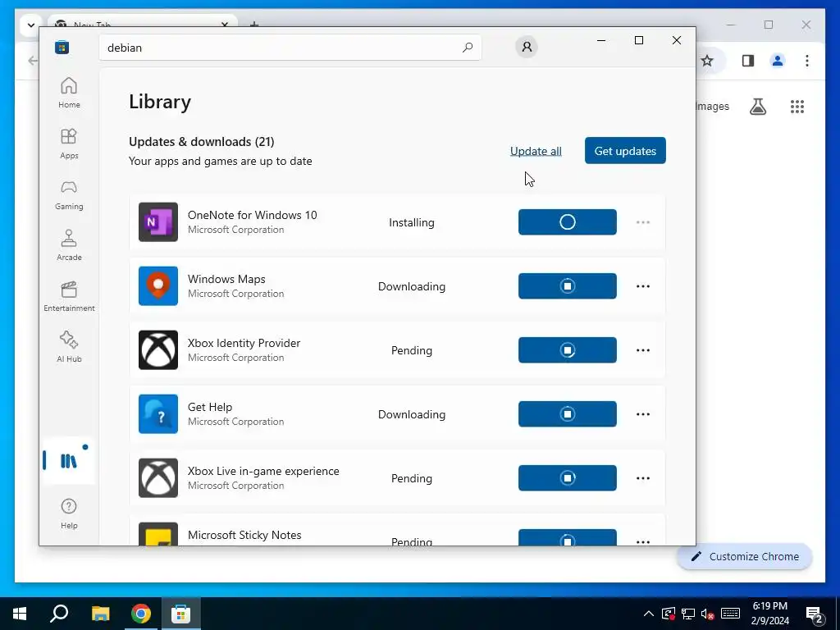
Task: Open more options for OneNote for Windows 10
Action: point(643,221)
